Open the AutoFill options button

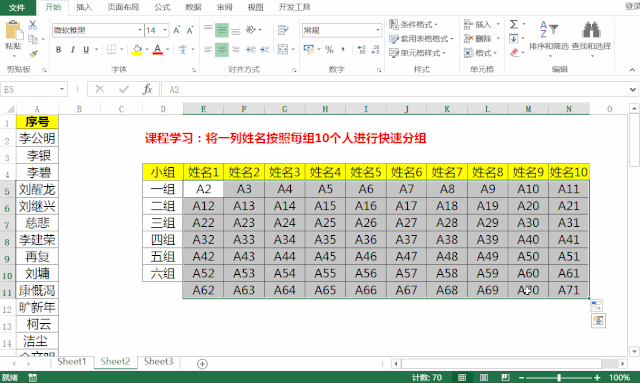pyautogui.click(x=596, y=305)
